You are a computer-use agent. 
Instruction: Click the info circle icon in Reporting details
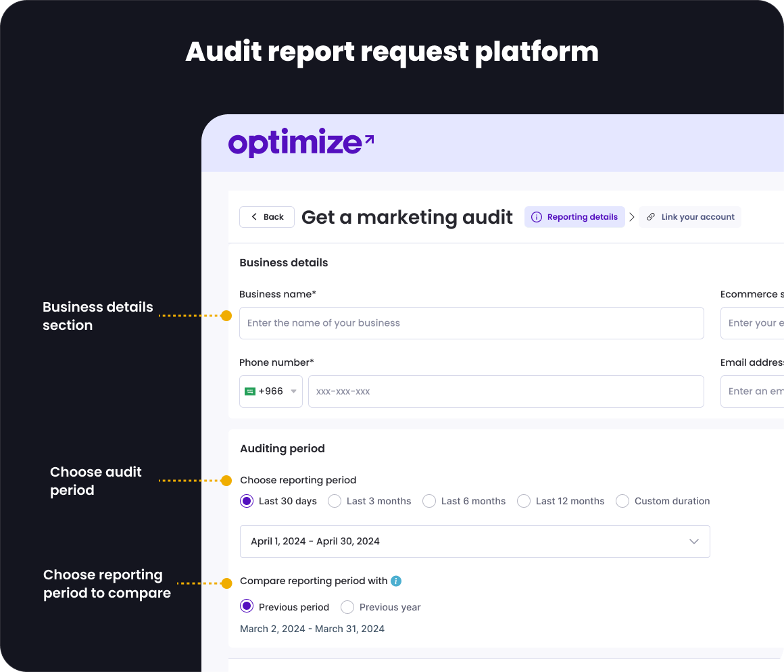(x=537, y=217)
